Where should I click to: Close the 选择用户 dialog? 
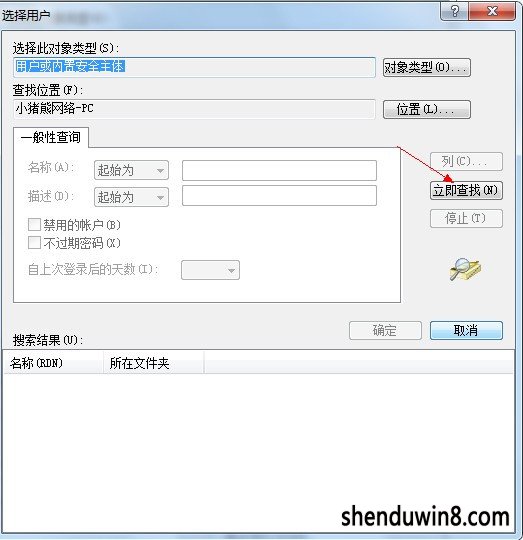click(492, 12)
